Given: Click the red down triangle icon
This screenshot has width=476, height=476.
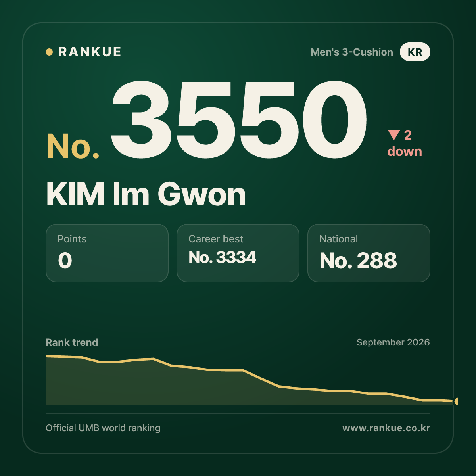Looking at the screenshot, I should (394, 135).
